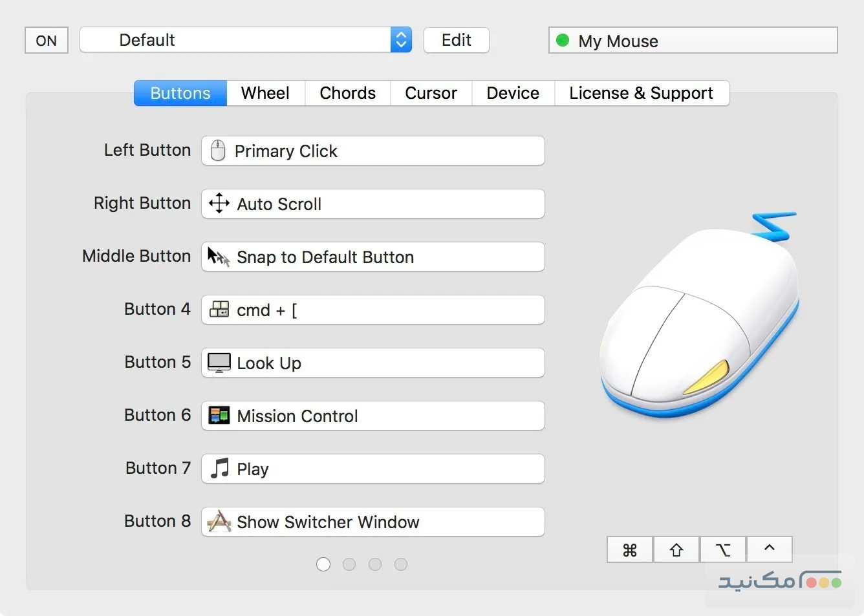The height and width of the screenshot is (616, 864).
Task: Open the License & Support tab
Action: point(641,93)
